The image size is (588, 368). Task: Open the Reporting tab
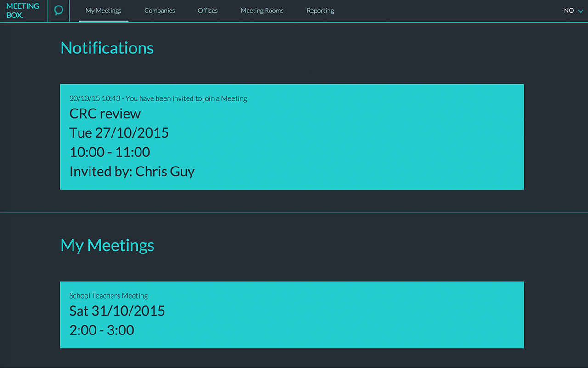[x=320, y=11]
